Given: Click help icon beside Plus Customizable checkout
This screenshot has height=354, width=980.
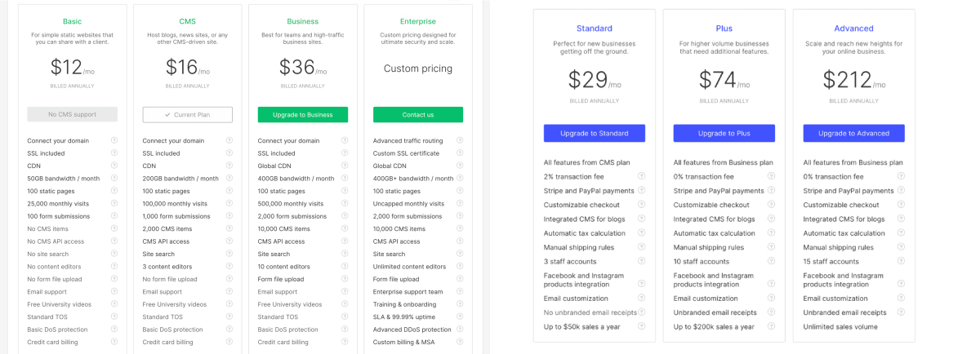Looking at the screenshot, I should coord(772,205).
